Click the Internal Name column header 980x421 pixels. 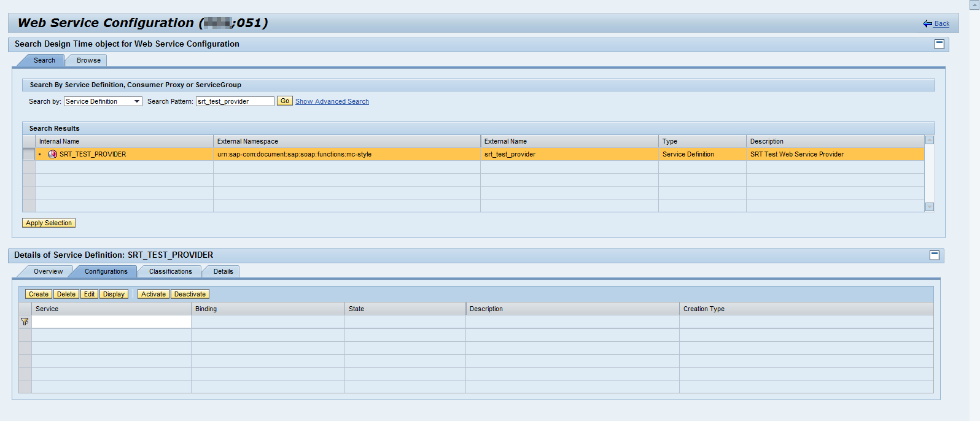125,141
